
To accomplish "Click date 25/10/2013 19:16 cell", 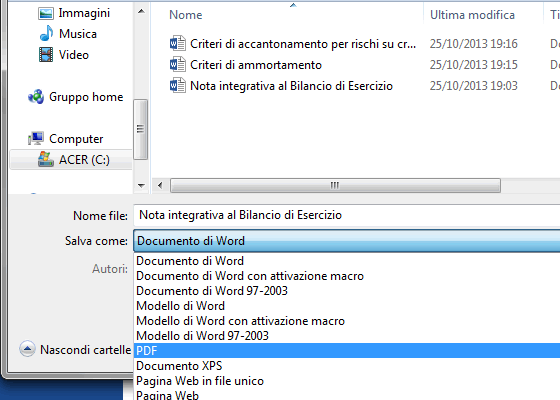I will click(474, 44).
